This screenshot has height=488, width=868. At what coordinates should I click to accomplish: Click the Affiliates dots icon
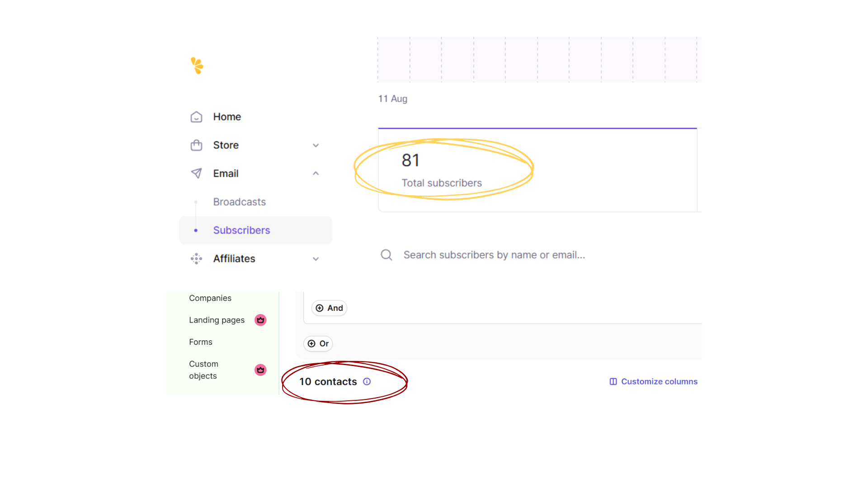click(196, 258)
